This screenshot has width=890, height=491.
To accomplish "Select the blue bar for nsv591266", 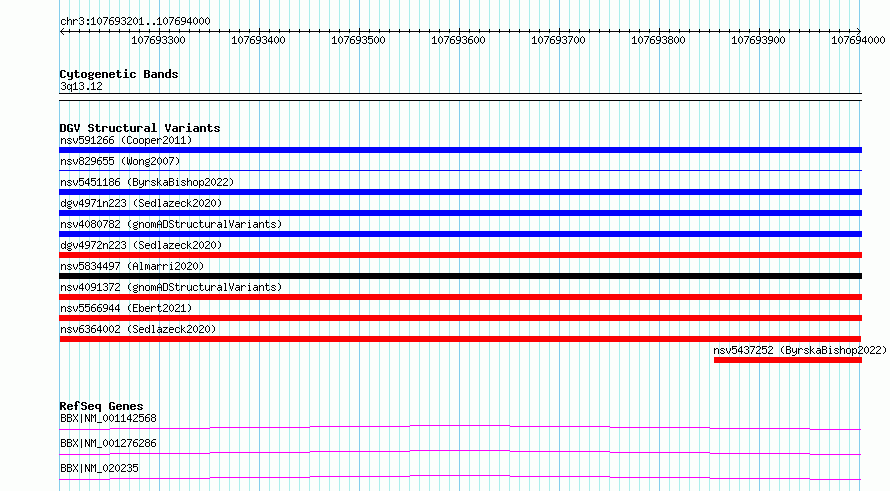I will (x=460, y=150).
